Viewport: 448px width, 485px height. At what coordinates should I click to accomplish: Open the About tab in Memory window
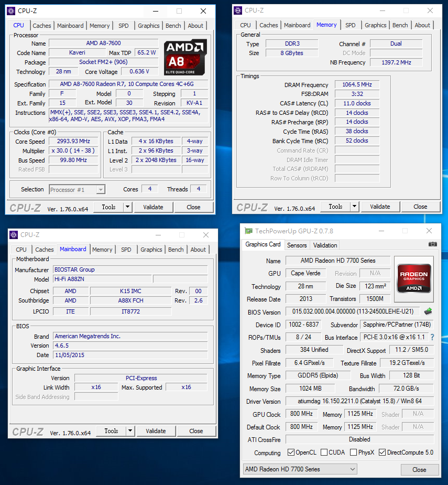point(422,25)
